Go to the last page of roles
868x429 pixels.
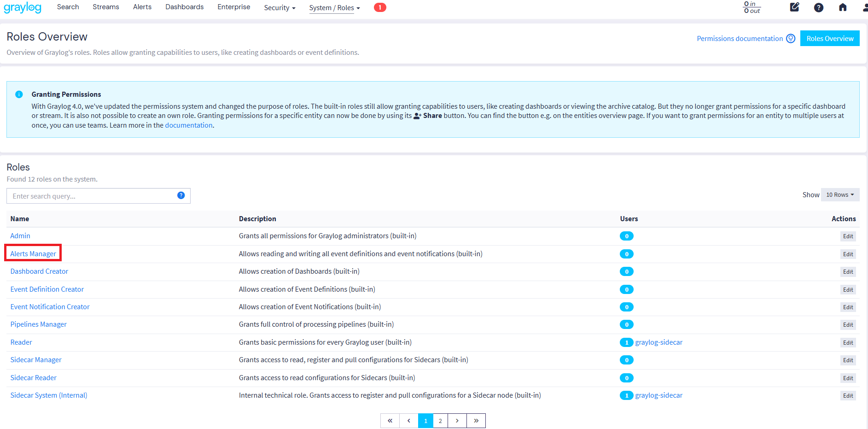click(x=476, y=421)
